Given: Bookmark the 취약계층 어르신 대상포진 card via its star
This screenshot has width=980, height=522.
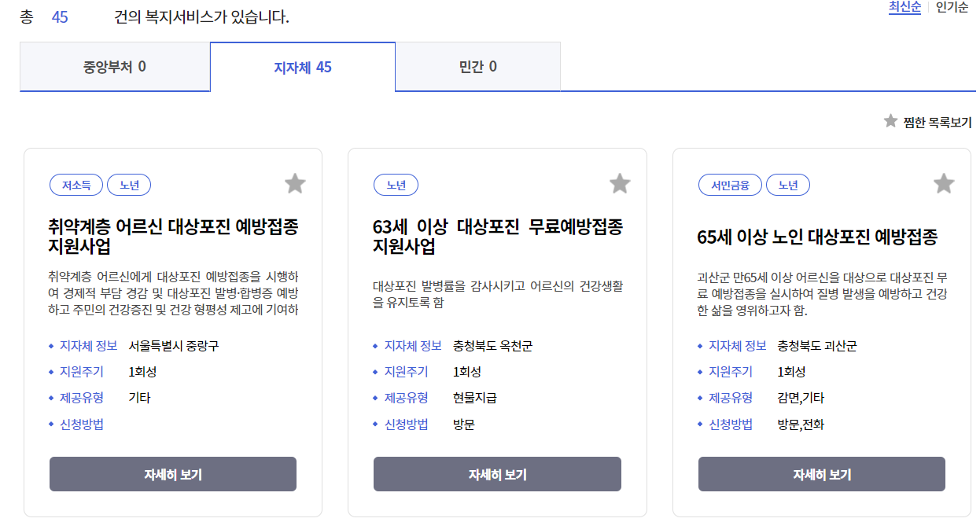Looking at the screenshot, I should 295,183.
